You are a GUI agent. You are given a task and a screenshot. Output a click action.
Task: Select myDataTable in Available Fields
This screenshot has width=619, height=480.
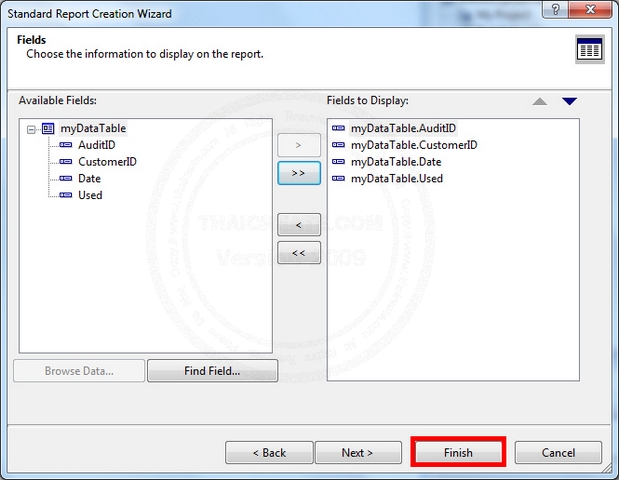coord(93,128)
